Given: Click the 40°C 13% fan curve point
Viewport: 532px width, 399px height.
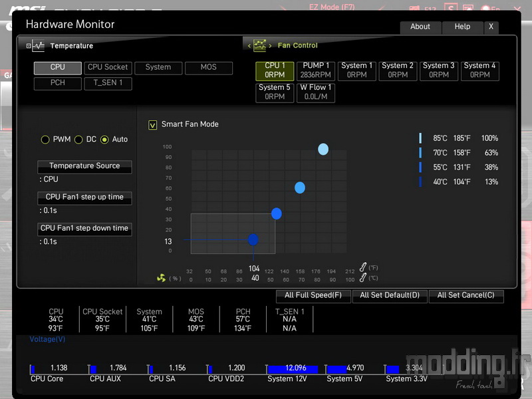Looking at the screenshot, I should click(253, 239).
